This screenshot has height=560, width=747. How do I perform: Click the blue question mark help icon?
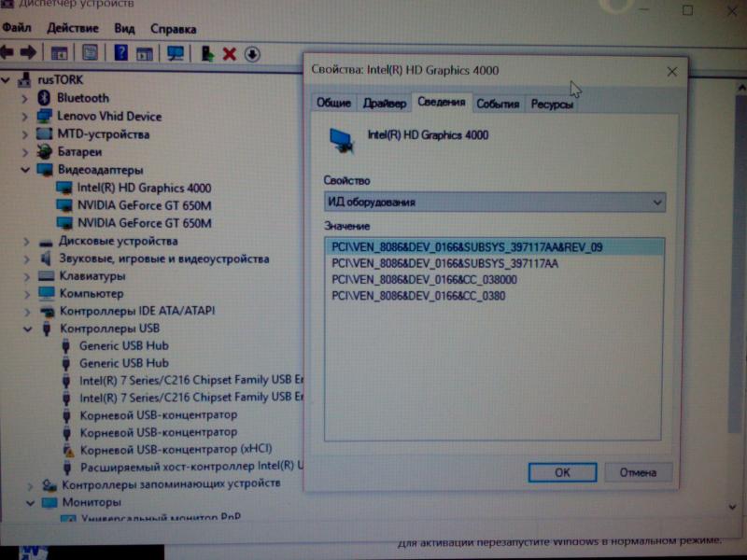pyautogui.click(x=120, y=53)
